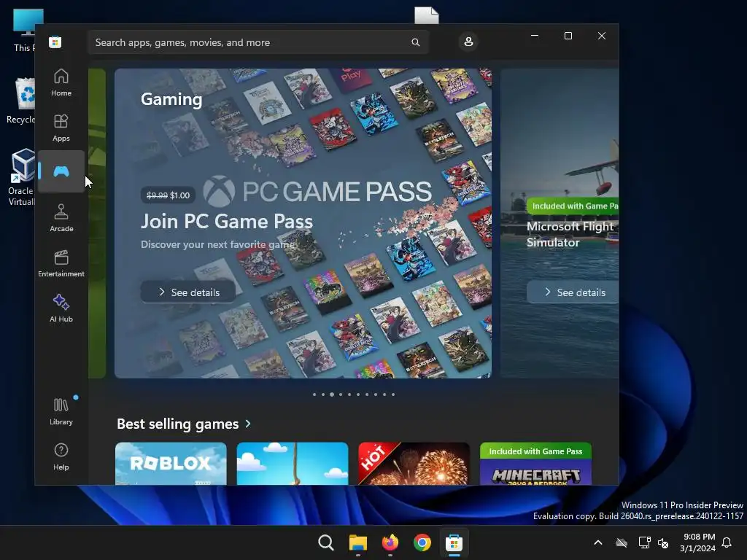
Task: Click the $9.99 $1.00 price tag
Action: click(168, 195)
